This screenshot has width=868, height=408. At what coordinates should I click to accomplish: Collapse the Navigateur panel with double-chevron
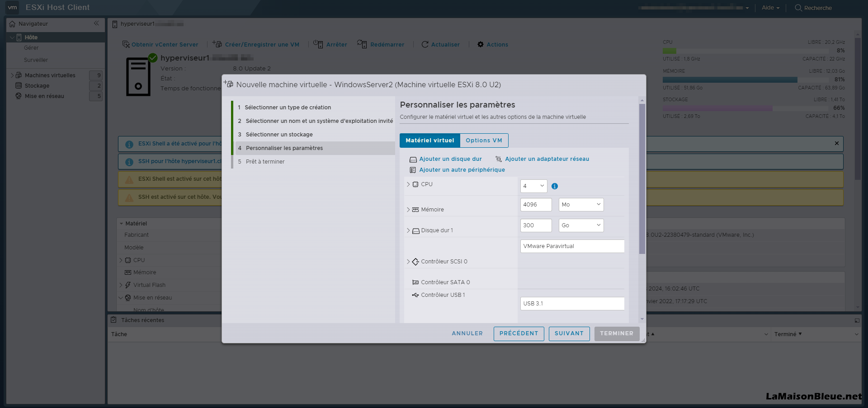tap(96, 23)
